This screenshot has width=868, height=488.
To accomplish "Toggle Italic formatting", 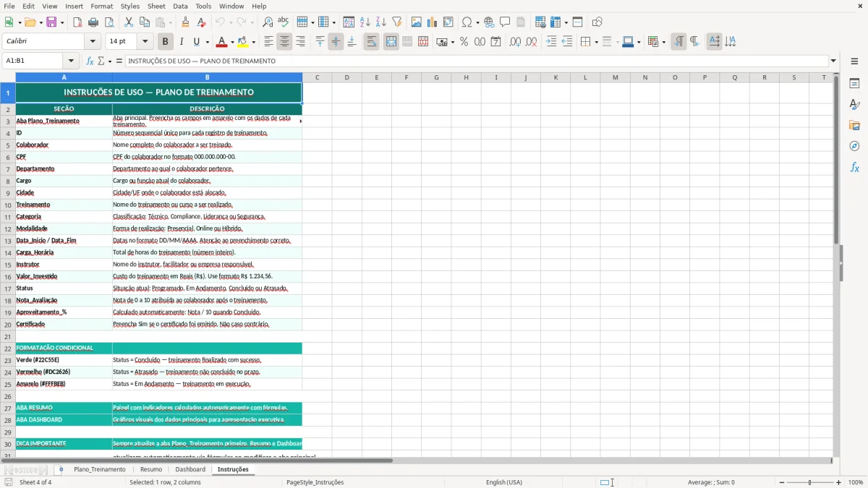I will [181, 42].
